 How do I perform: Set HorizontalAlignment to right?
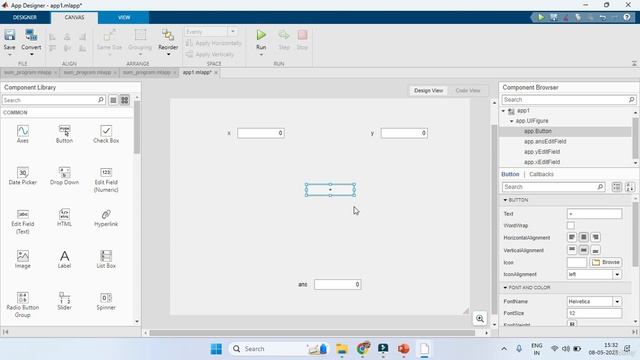click(x=596, y=237)
